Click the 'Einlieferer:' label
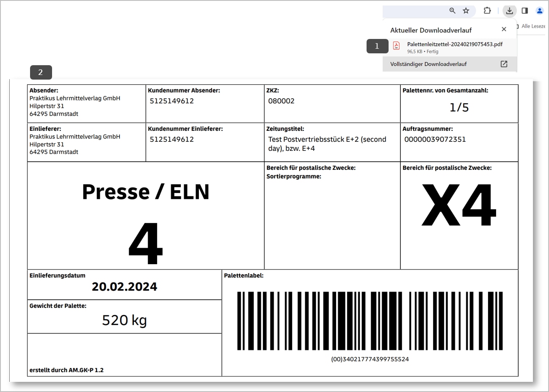Viewport: 549px width, 392px height. point(45,129)
